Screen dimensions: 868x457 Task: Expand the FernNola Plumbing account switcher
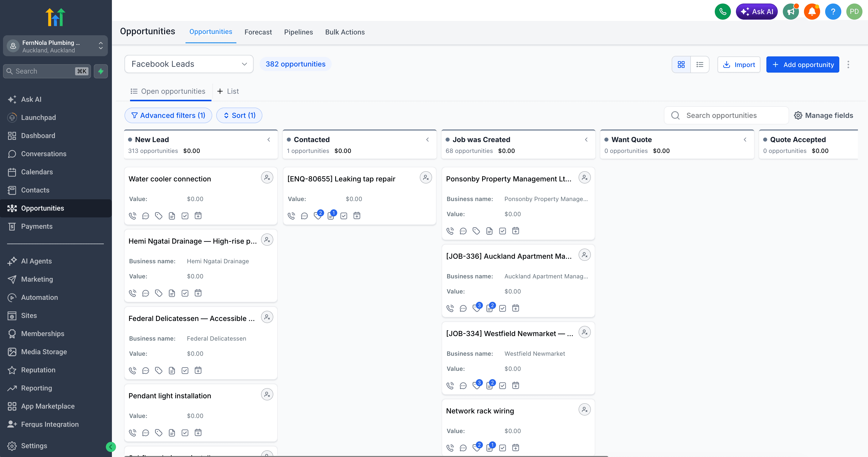pos(55,46)
